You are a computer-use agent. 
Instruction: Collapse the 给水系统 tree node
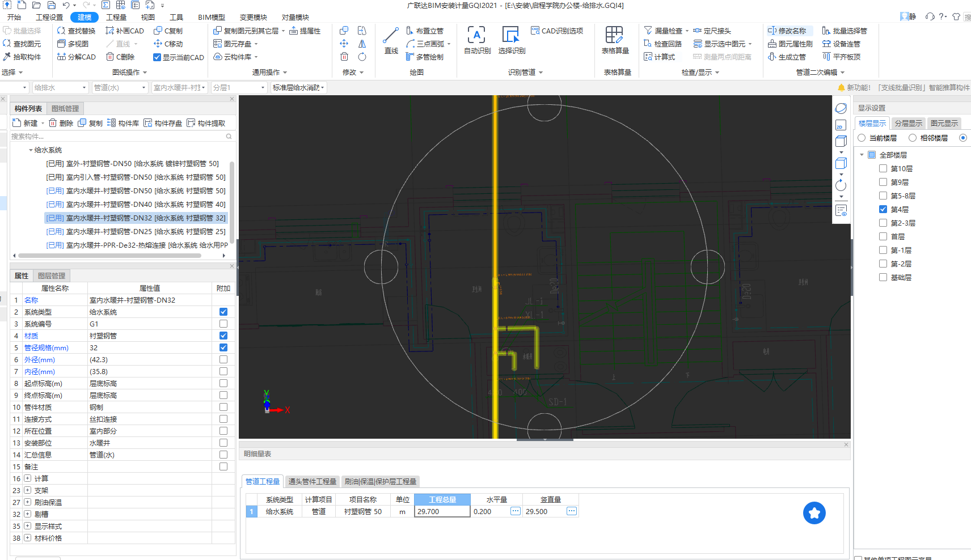point(31,150)
